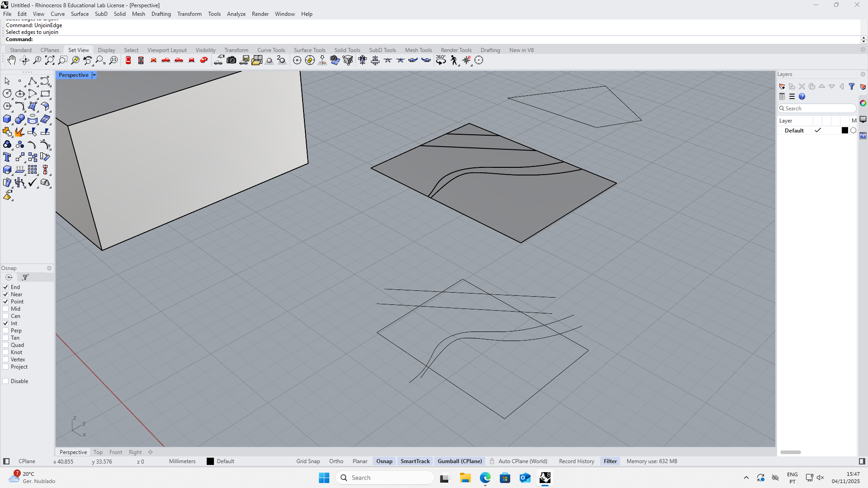Open the layer filter funnel icon
The width and height of the screenshot is (868, 488).
(x=852, y=86)
